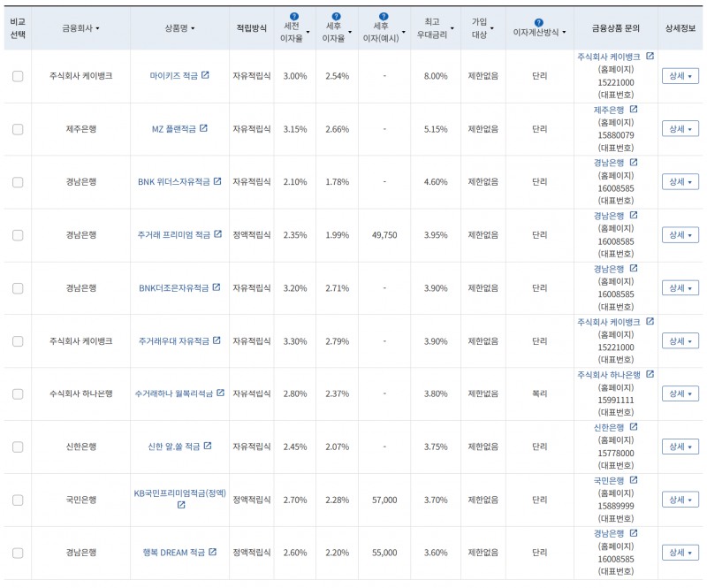Click external link icon next to MZ 플랜적금
This screenshot has width=707, height=588.
coord(203,128)
